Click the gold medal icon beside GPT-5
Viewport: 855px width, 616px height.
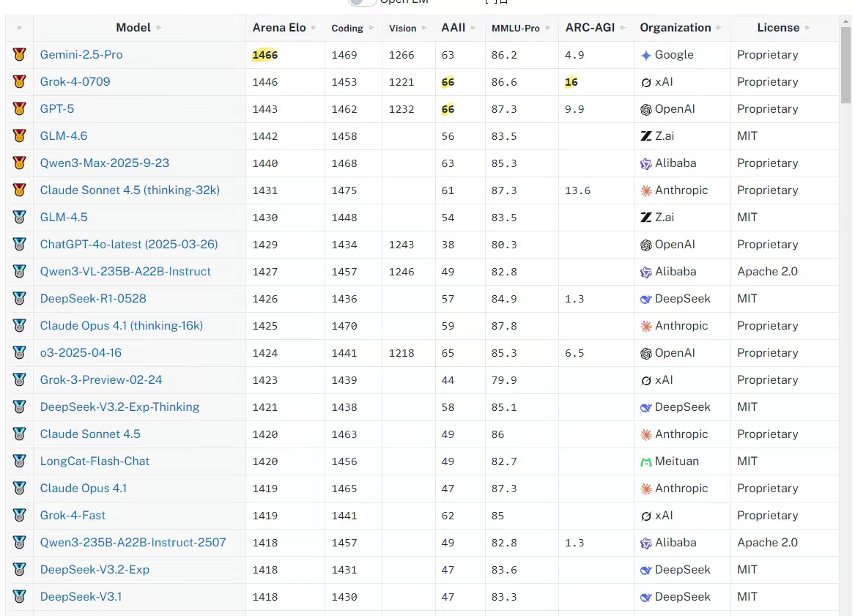(20, 108)
